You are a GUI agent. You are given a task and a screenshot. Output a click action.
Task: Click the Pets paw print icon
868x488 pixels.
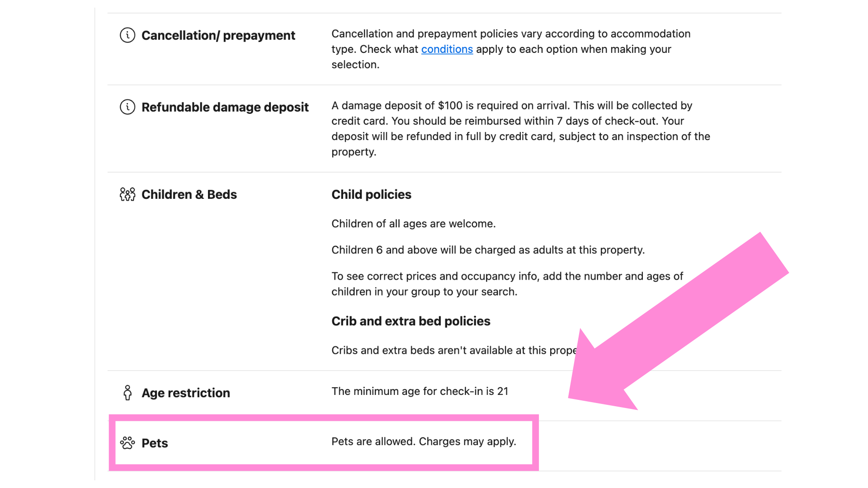click(x=127, y=443)
